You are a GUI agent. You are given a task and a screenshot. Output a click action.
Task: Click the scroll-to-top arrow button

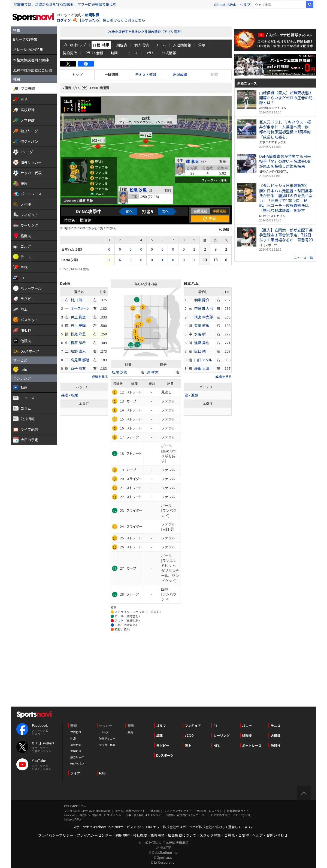pos(303,793)
